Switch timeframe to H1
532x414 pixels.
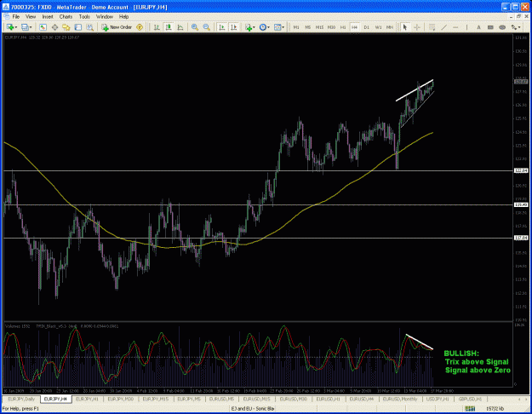click(x=343, y=27)
